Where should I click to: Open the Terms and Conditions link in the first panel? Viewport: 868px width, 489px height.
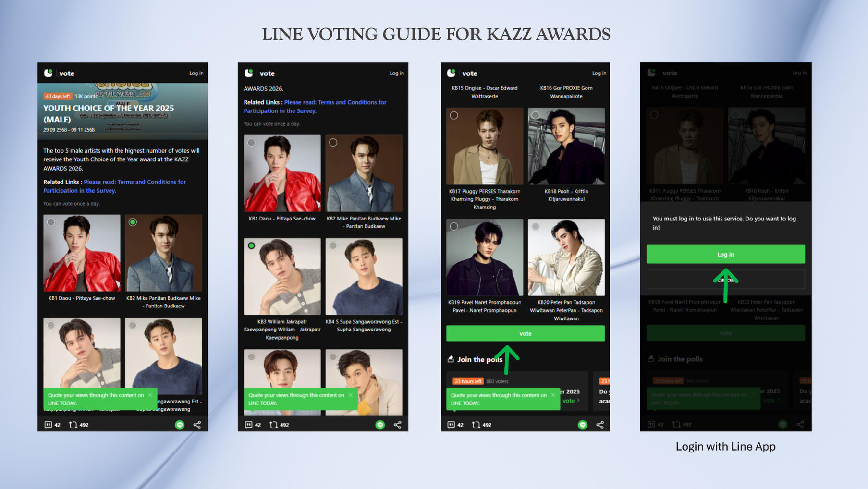click(x=114, y=186)
